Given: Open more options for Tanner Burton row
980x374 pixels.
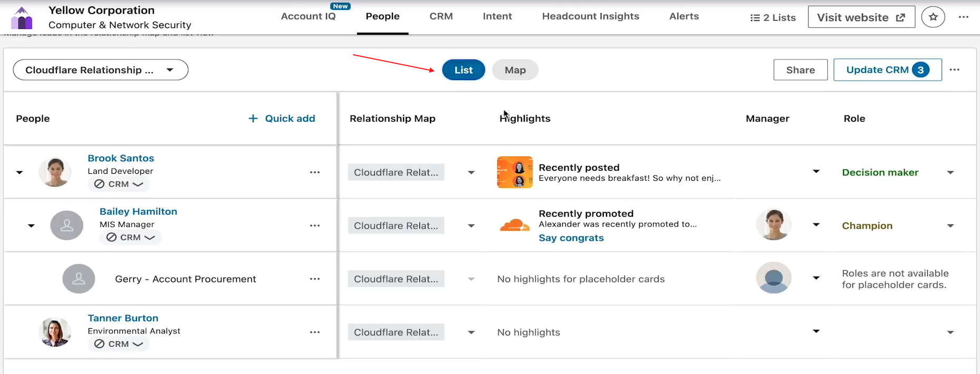Looking at the screenshot, I should tap(315, 332).
